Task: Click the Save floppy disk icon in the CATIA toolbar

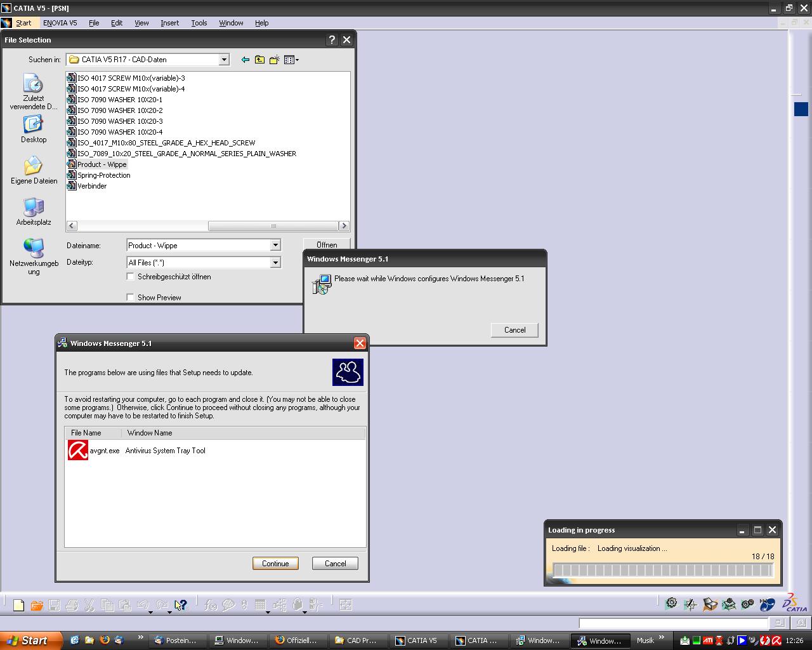Action: point(54,605)
